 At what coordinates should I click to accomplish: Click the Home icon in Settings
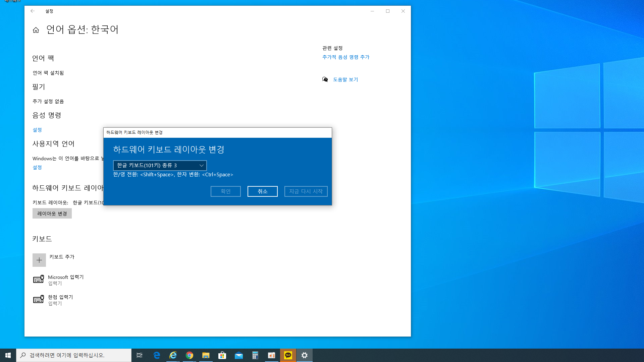[x=36, y=30]
